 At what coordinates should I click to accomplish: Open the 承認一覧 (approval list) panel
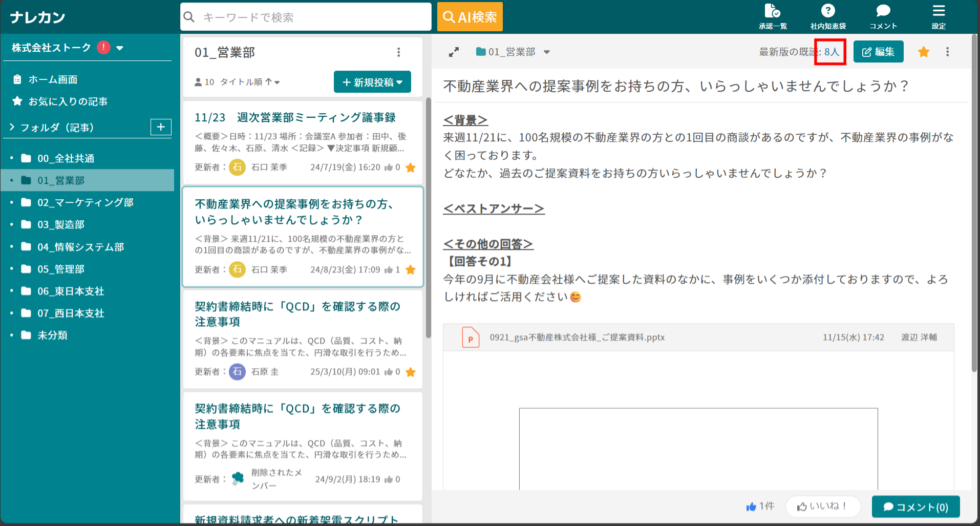[x=772, y=15]
